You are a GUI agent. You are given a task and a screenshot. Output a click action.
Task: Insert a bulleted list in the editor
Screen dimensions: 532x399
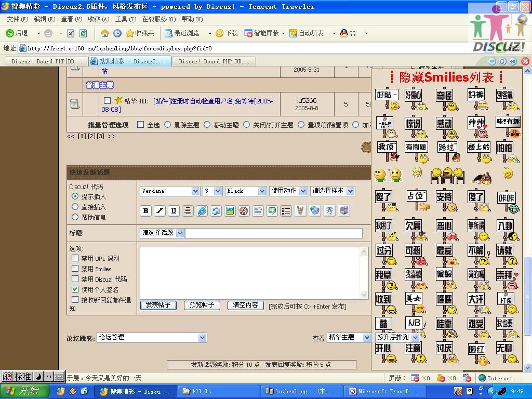[286, 211]
